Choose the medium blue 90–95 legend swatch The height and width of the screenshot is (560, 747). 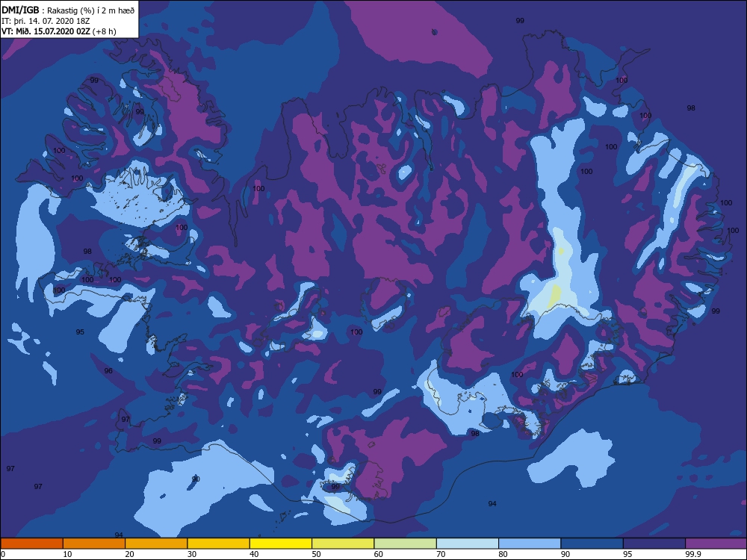point(592,544)
